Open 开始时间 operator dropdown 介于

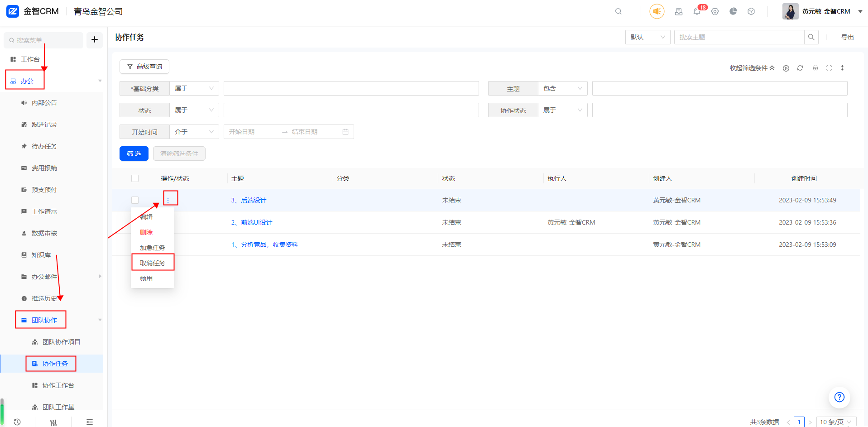pos(194,132)
